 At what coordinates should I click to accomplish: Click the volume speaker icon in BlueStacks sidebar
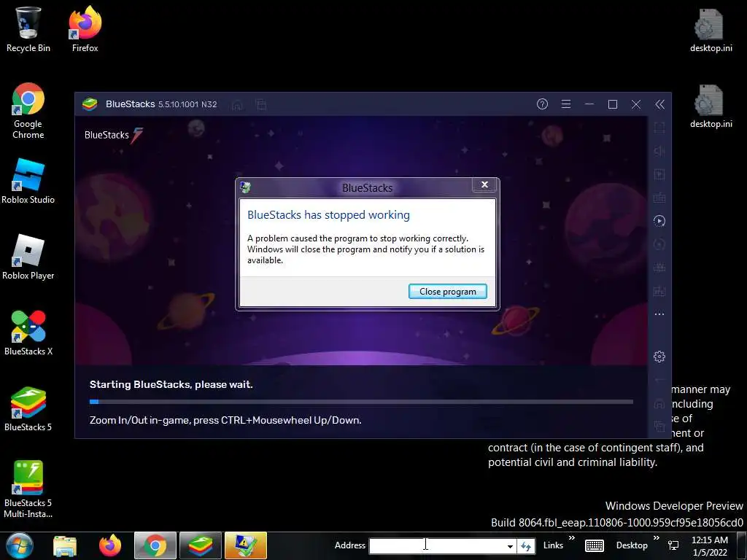659,151
